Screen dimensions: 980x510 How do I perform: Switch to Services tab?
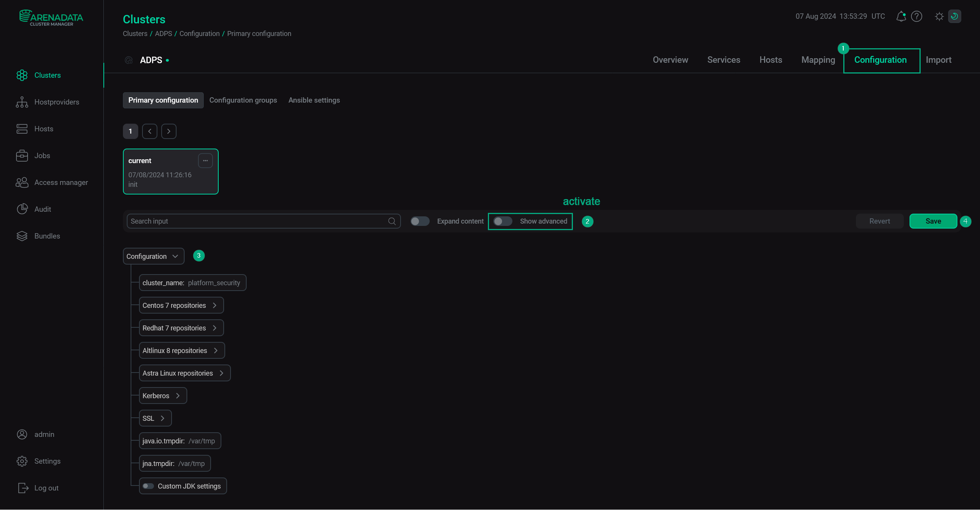723,60
